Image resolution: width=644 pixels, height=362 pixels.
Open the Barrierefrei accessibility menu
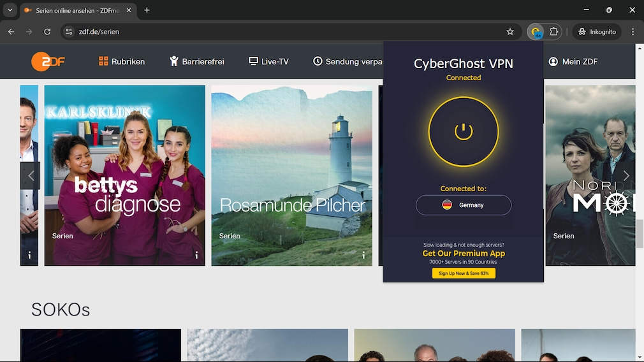196,62
